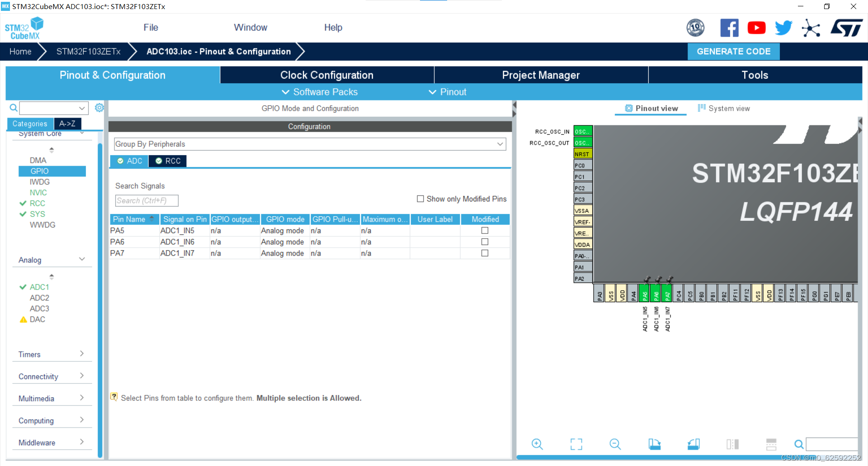The height and width of the screenshot is (466, 868).
Task: Expand the Middleware category
Action: [82, 442]
